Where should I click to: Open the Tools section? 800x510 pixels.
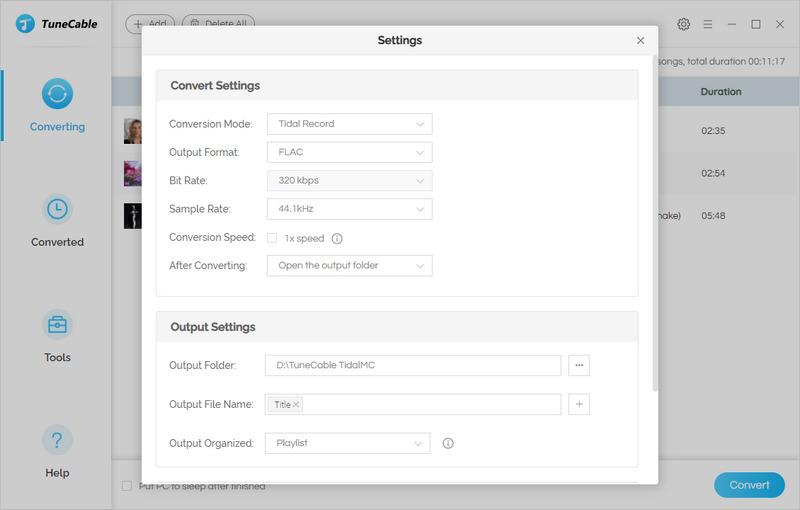click(57, 336)
